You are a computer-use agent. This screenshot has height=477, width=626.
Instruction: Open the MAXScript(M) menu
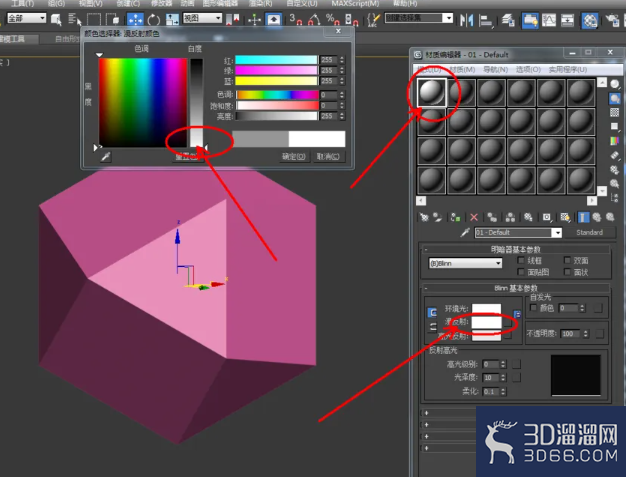point(355,4)
